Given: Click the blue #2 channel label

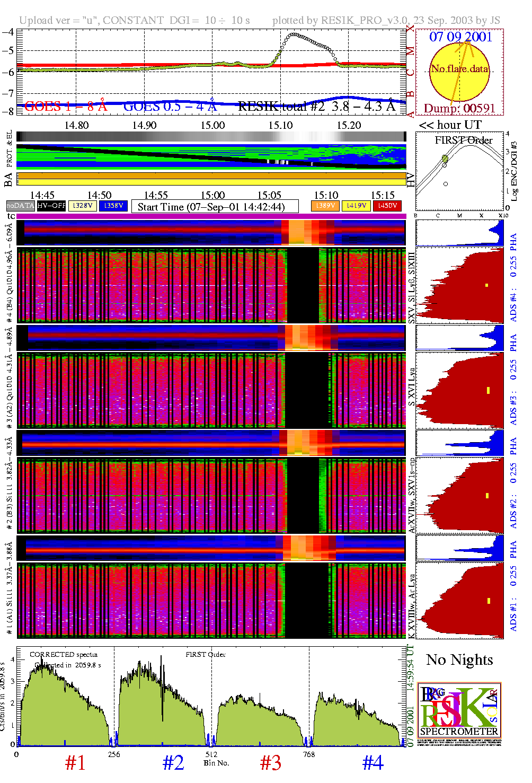Looking at the screenshot, I should click(173, 763).
